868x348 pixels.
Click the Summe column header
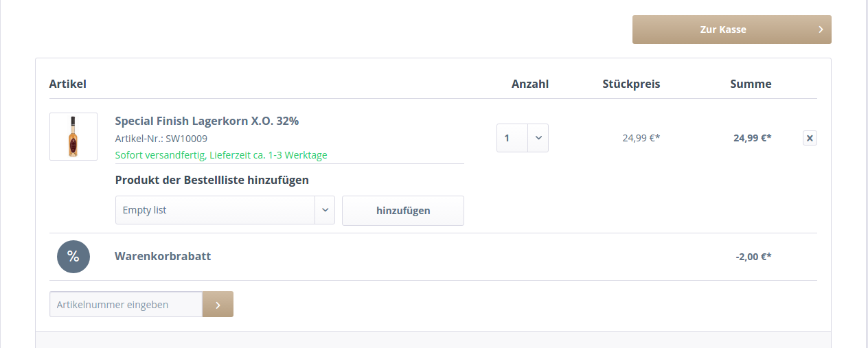tap(751, 84)
